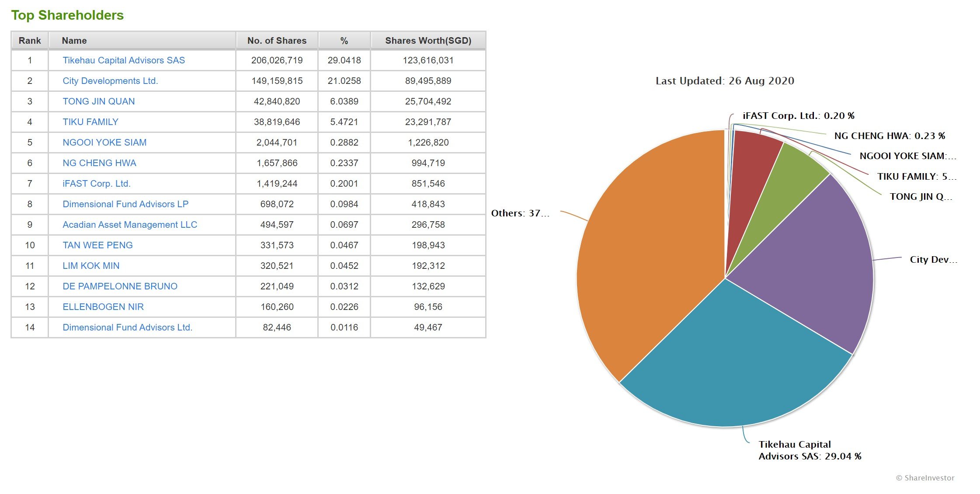Image resolution: width=980 pixels, height=494 pixels.
Task: Click the shares worth value 296,758
Action: tap(428, 225)
